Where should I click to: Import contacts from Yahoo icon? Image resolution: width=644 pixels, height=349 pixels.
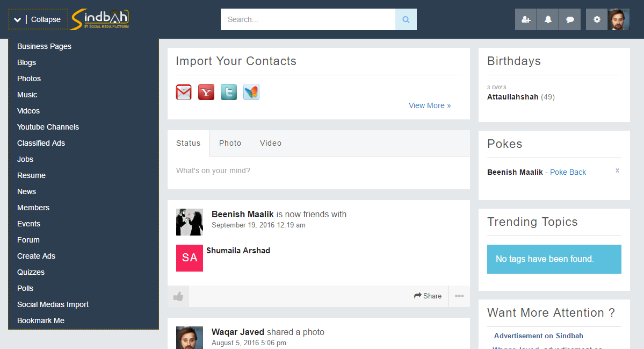click(x=206, y=92)
